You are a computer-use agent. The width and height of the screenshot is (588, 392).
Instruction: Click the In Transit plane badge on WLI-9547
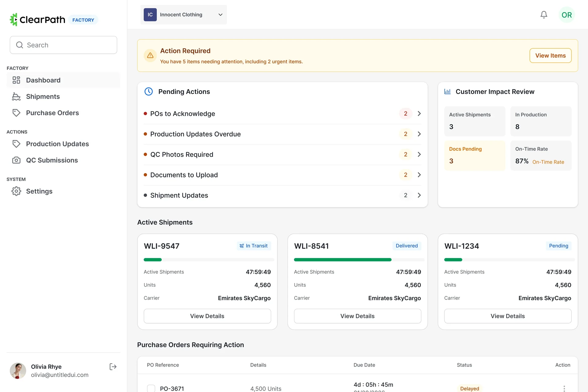(254, 246)
